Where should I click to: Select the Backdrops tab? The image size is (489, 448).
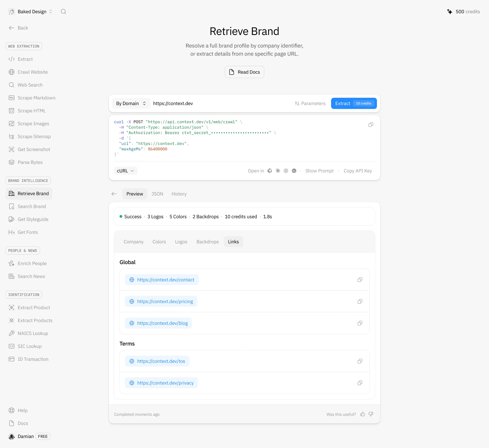point(207,242)
